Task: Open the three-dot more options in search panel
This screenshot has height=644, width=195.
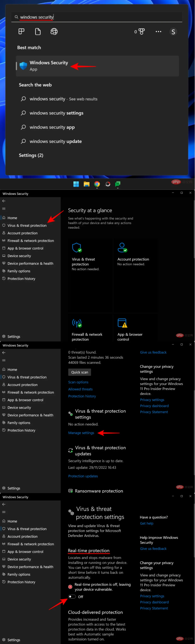Action: [x=158, y=32]
